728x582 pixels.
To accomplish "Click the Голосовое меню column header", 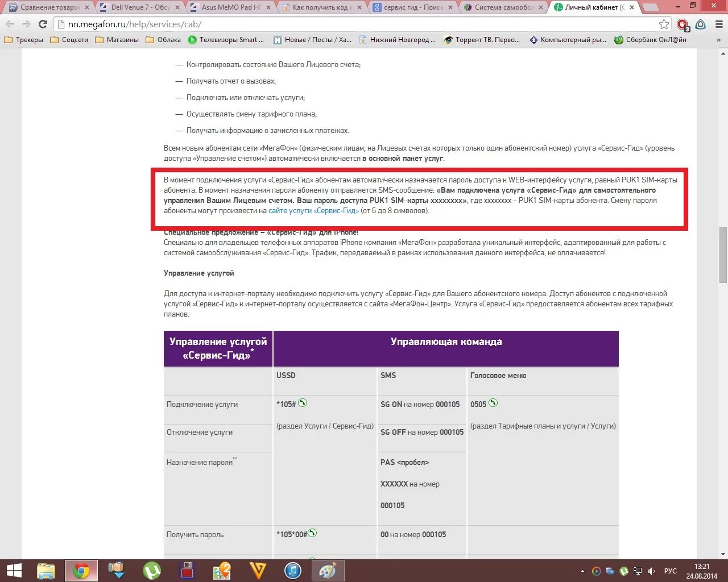I will [543, 381].
